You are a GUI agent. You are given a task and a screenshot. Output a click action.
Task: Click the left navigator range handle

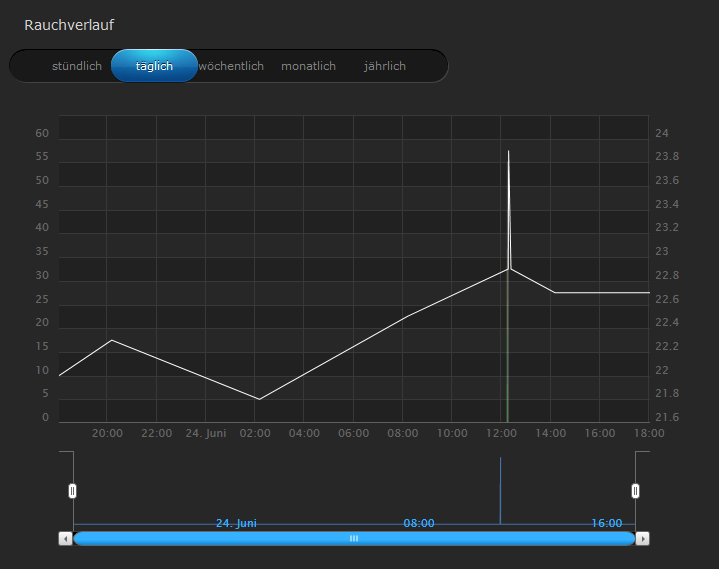tap(72, 491)
